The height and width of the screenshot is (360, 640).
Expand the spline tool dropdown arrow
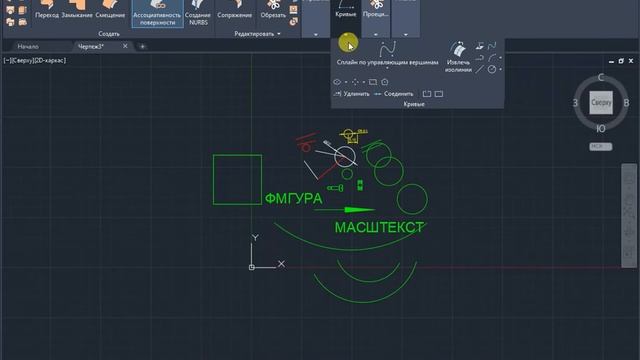point(387,68)
